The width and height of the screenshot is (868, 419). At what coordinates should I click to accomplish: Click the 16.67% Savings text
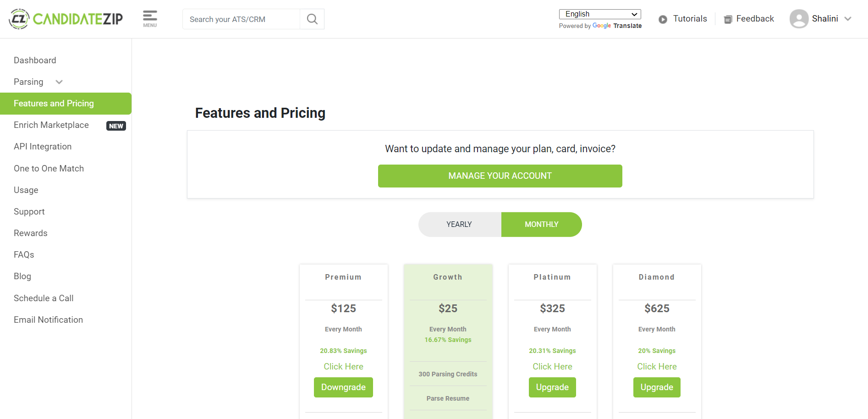point(448,340)
